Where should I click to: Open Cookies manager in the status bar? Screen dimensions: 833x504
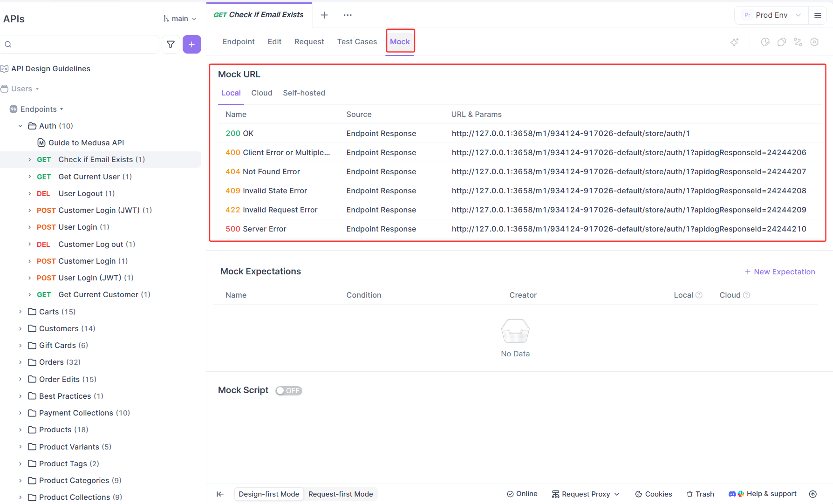pos(653,494)
